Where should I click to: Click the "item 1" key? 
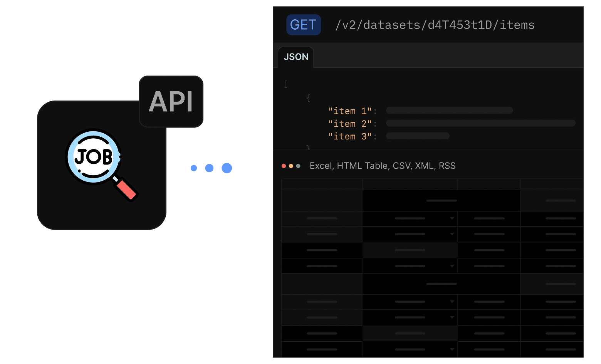[x=350, y=111]
